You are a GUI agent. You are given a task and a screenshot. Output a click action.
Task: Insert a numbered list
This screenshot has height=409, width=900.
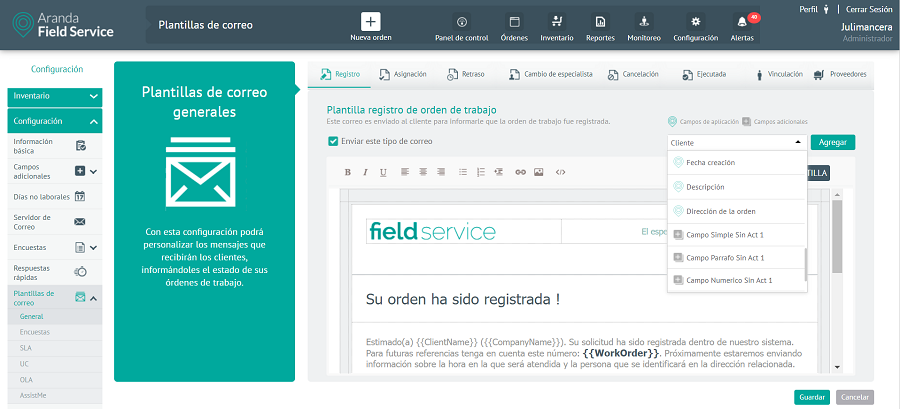[481, 172]
